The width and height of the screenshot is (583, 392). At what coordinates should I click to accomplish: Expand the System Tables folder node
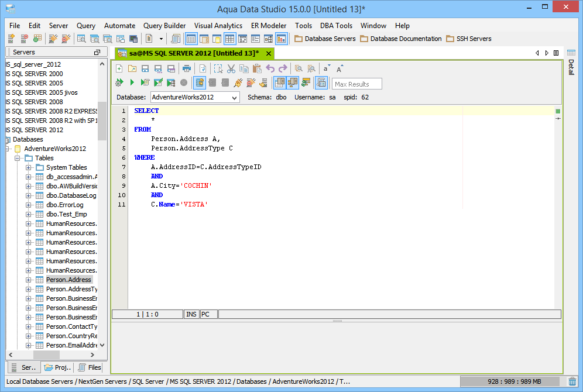point(28,167)
